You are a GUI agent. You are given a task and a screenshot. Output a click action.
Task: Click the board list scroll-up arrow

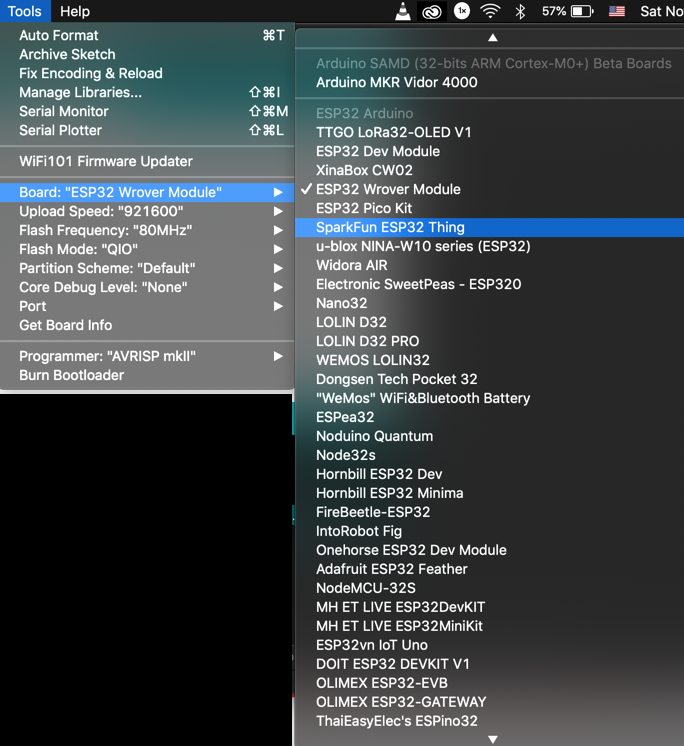click(493, 38)
